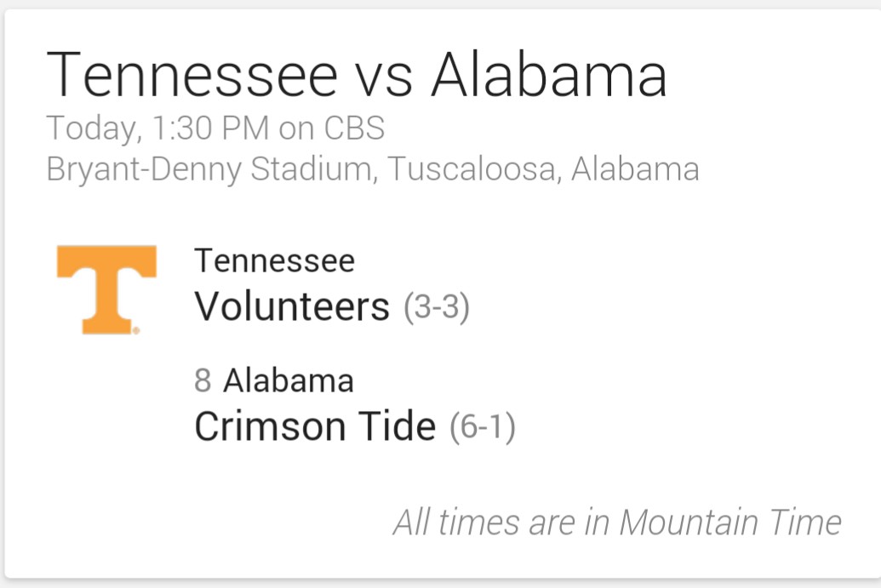This screenshot has height=588, width=881.
Task: Click the Volunteers (3-3) record
Action: [x=436, y=308]
